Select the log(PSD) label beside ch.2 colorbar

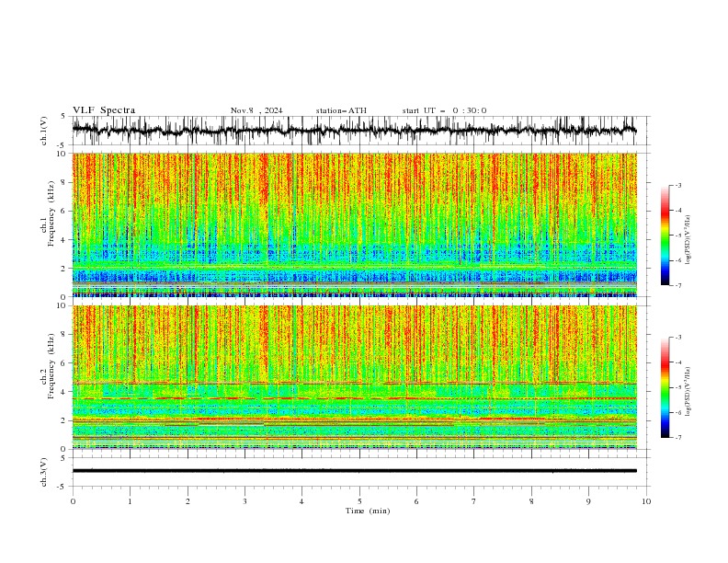pyautogui.click(x=688, y=392)
